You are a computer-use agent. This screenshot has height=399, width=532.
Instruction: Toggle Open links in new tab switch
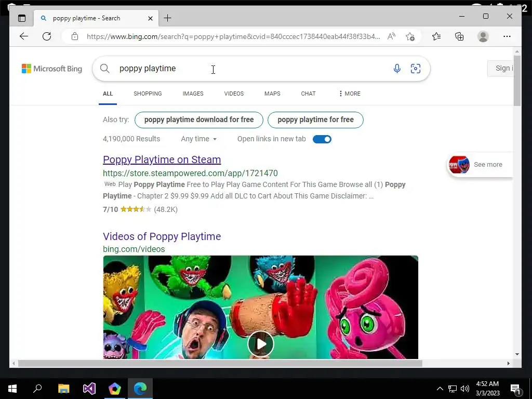click(322, 139)
